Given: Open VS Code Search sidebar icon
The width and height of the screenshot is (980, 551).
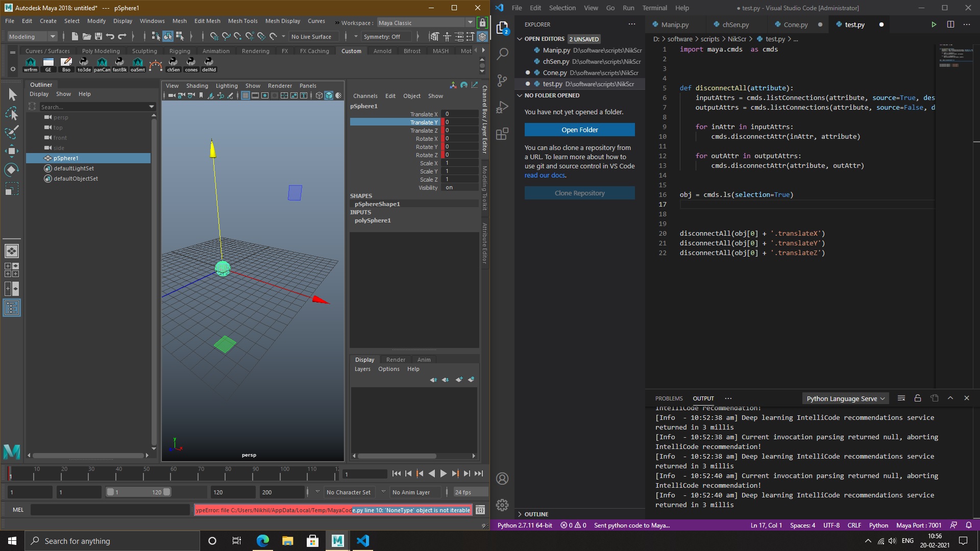Looking at the screenshot, I should 502,54.
